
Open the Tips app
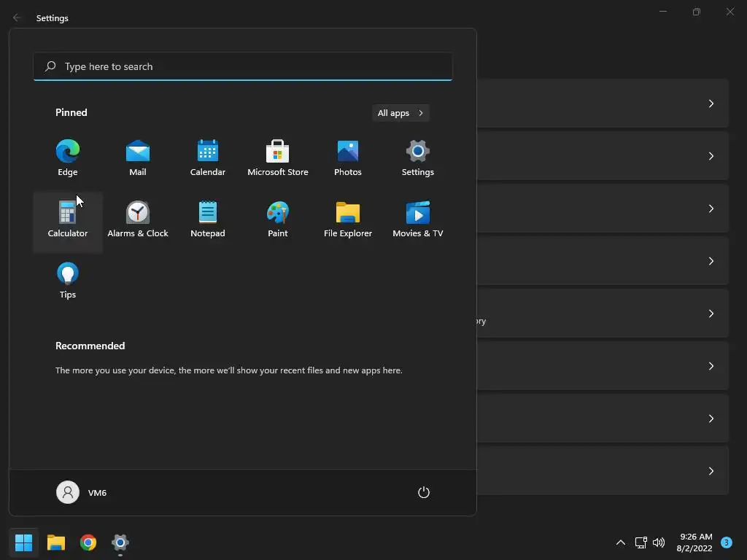tap(68, 281)
